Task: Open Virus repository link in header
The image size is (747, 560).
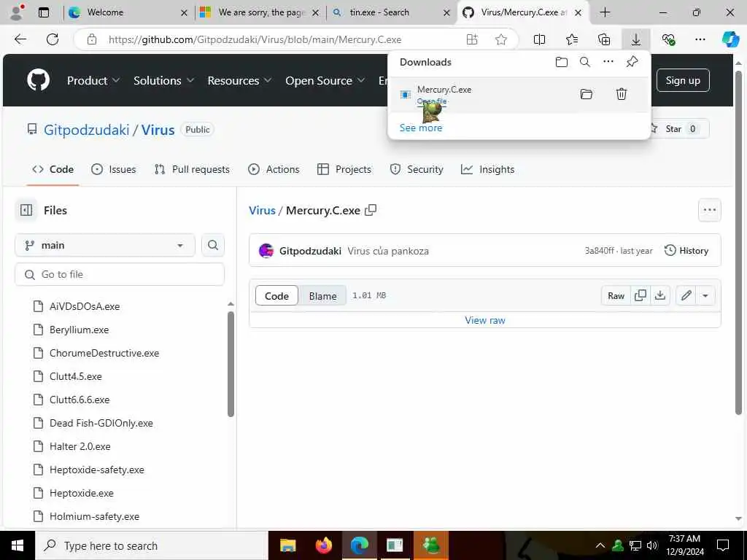Action: pyautogui.click(x=158, y=130)
